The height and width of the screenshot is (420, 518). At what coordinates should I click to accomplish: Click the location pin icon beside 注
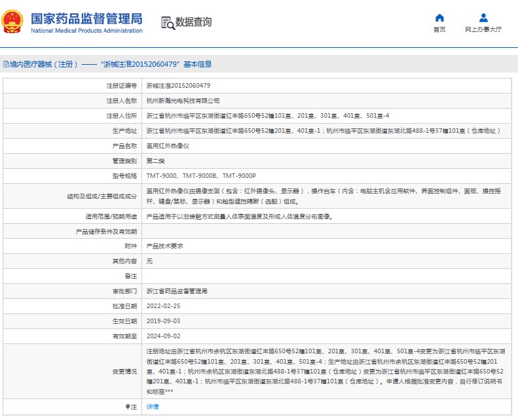(128, 407)
